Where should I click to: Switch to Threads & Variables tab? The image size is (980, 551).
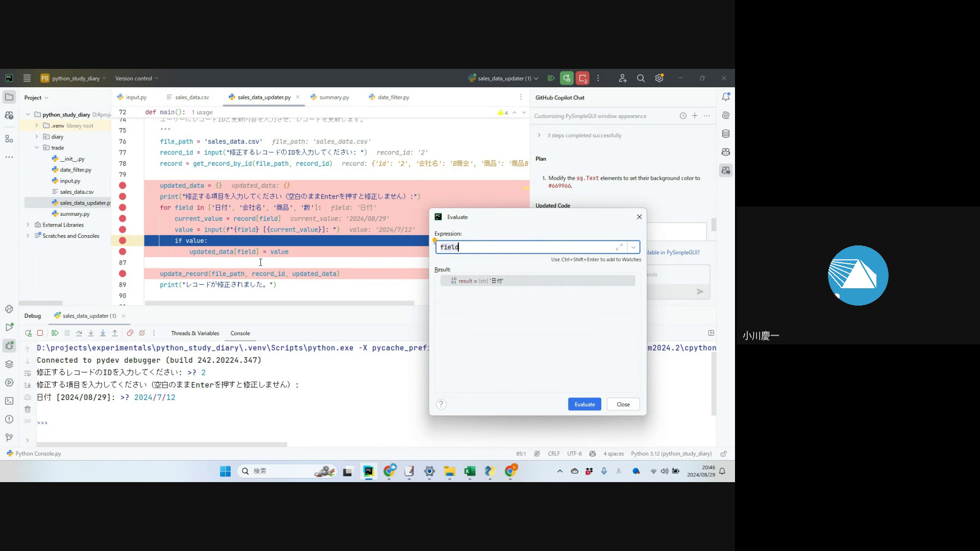click(195, 333)
